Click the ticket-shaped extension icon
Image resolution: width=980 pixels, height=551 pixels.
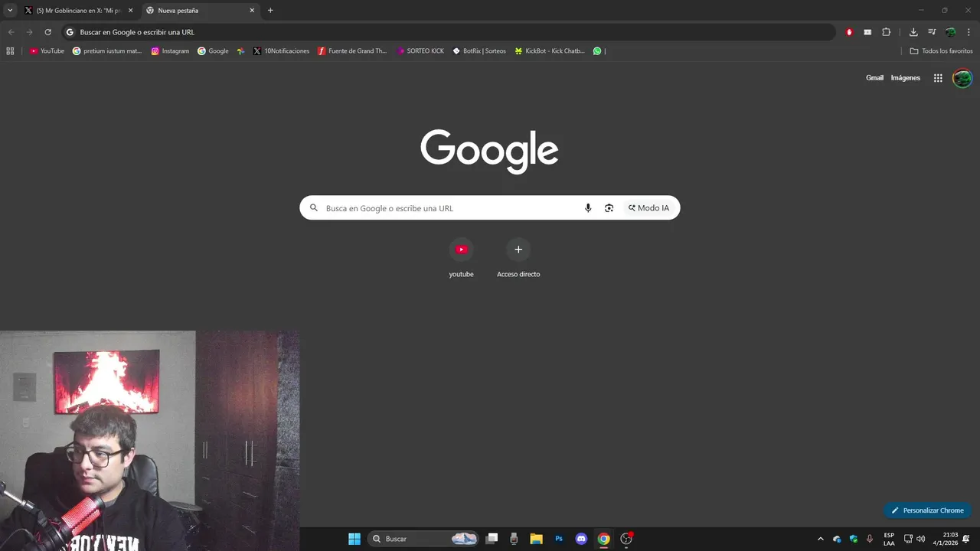pos(867,32)
